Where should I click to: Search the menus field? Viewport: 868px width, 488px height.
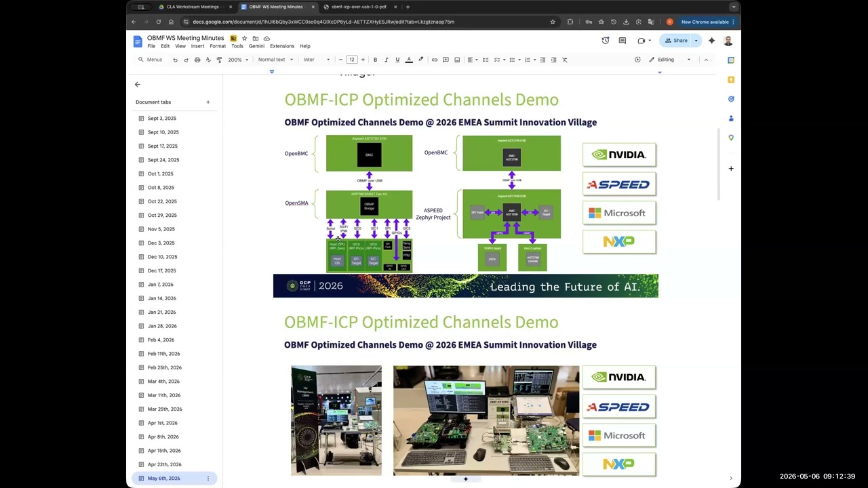pos(151,60)
